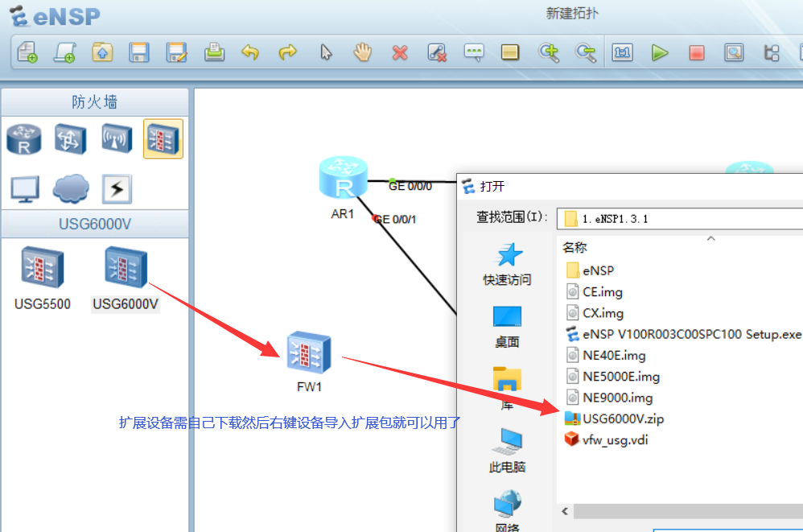Select eNSP V100R003C00SPC100 Setup.exe file
Viewport: 803px width, 532px height.
tap(684, 334)
